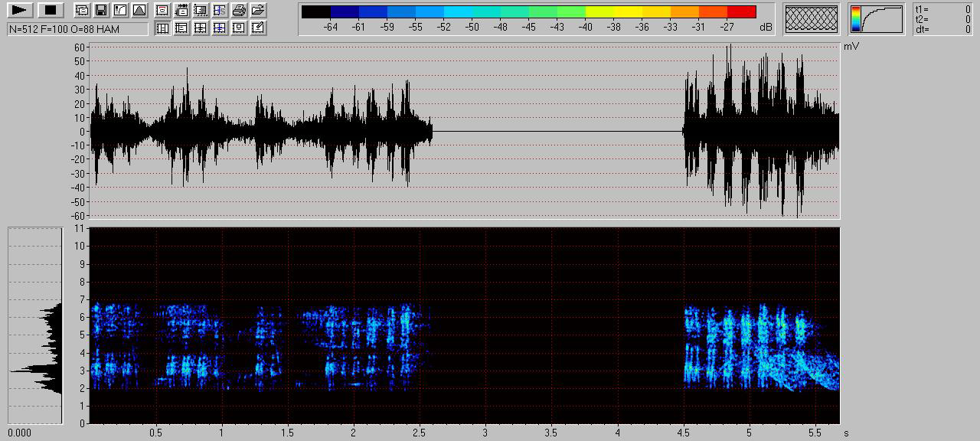This screenshot has width=980, height=441.
Task: Click the pencil edit icon
Action: [258, 28]
